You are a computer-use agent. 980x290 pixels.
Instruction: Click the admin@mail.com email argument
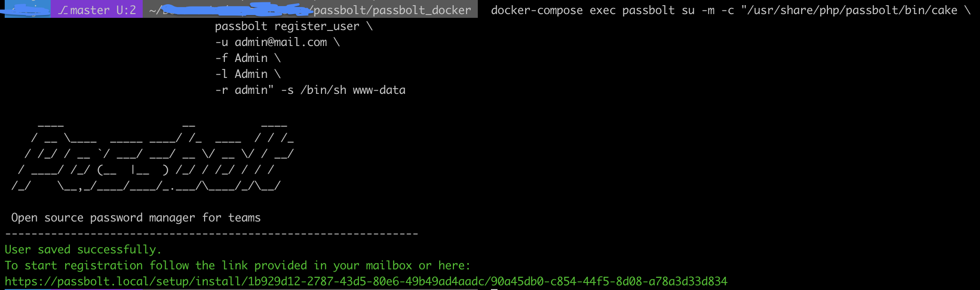[281, 42]
